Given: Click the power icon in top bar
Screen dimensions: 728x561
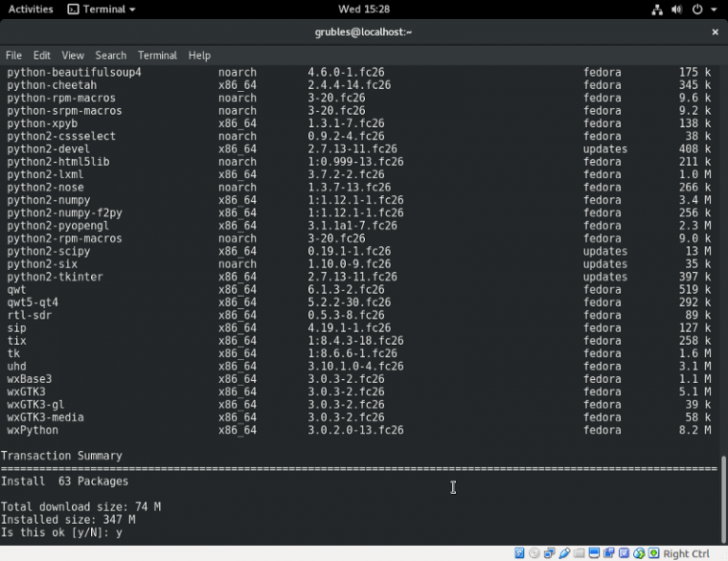Looking at the screenshot, I should point(698,9).
